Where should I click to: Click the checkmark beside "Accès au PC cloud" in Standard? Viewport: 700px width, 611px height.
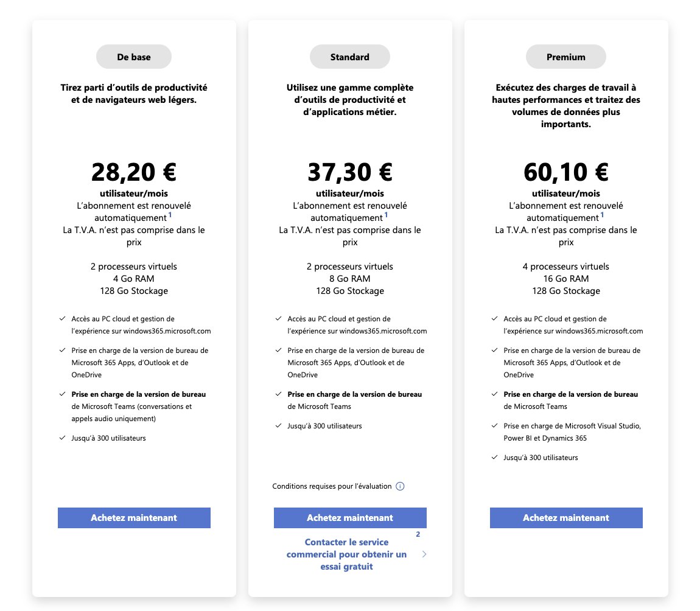(278, 318)
